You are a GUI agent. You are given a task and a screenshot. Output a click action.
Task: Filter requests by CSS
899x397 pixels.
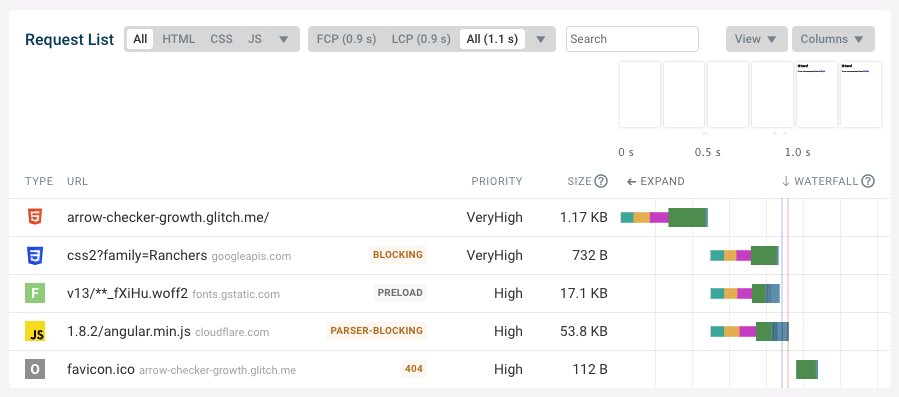tap(221, 39)
